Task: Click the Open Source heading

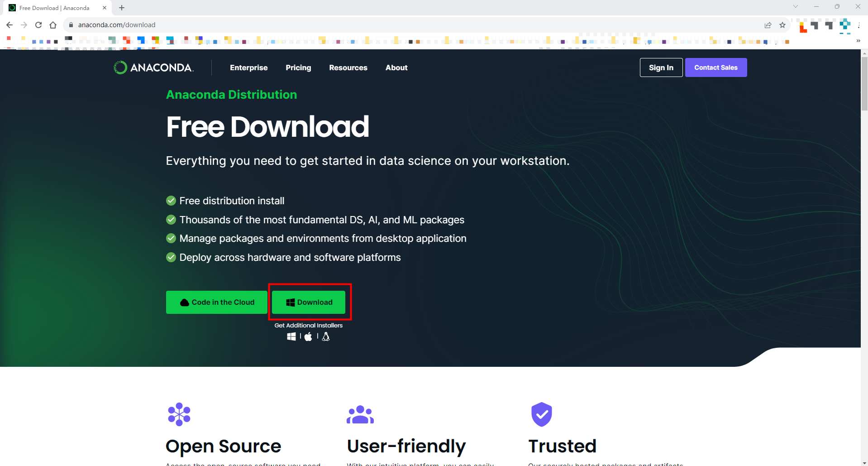Action: [224, 446]
